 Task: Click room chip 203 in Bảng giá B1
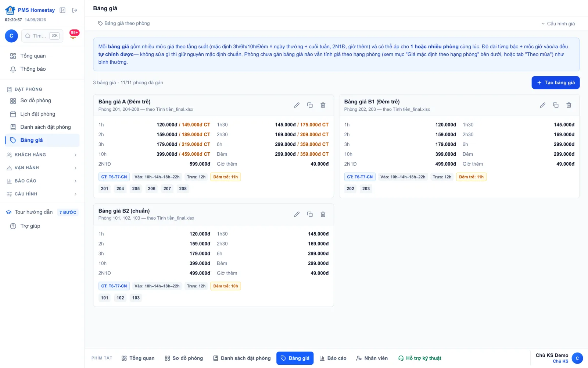366,189
